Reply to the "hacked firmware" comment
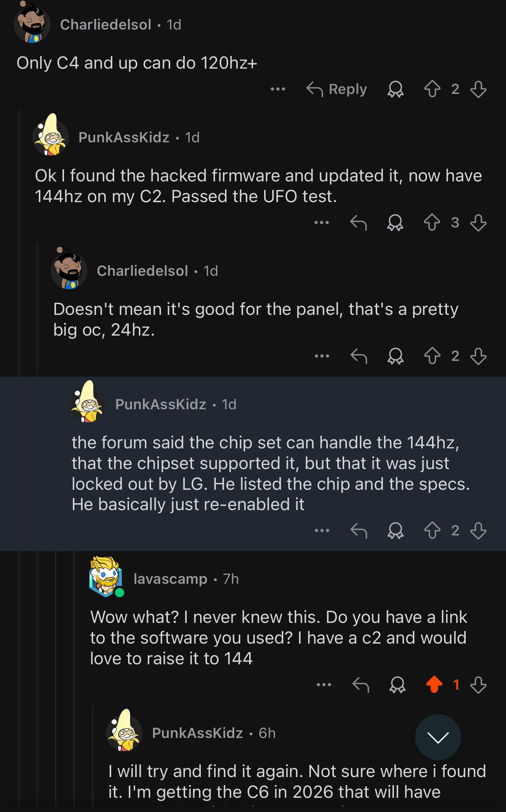Screen dimensions: 506x812 [358, 222]
